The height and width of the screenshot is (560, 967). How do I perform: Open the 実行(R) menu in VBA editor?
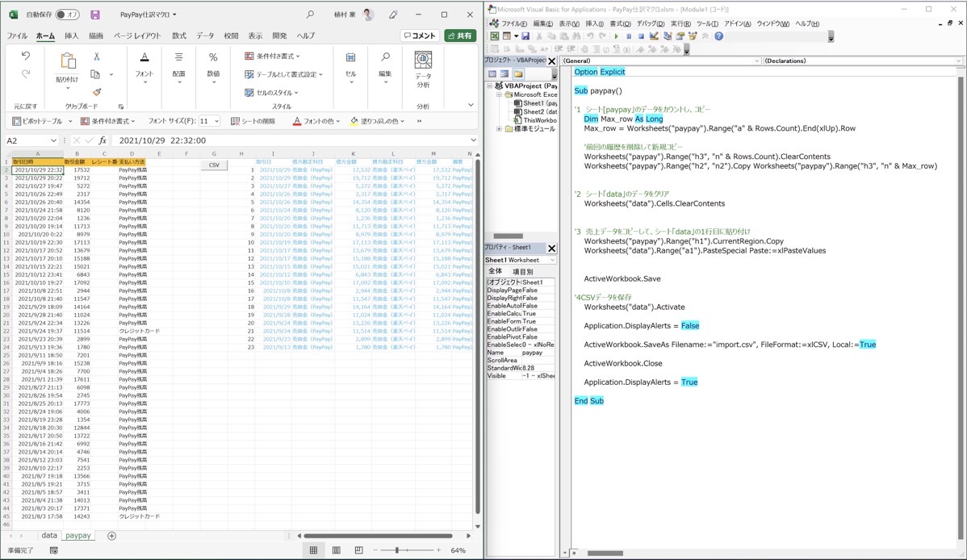click(680, 23)
